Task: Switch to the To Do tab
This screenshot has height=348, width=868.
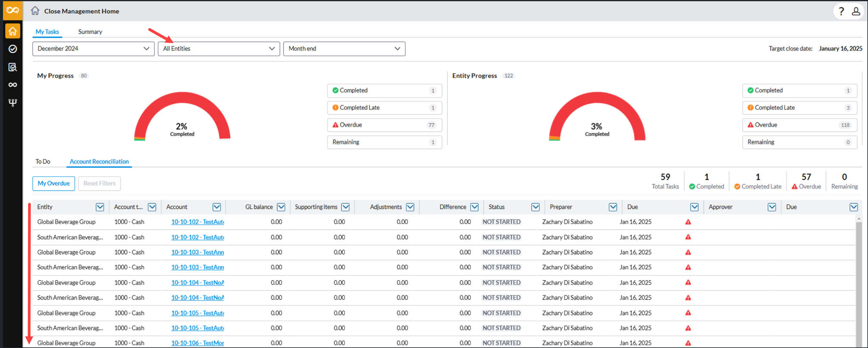Action: click(43, 161)
